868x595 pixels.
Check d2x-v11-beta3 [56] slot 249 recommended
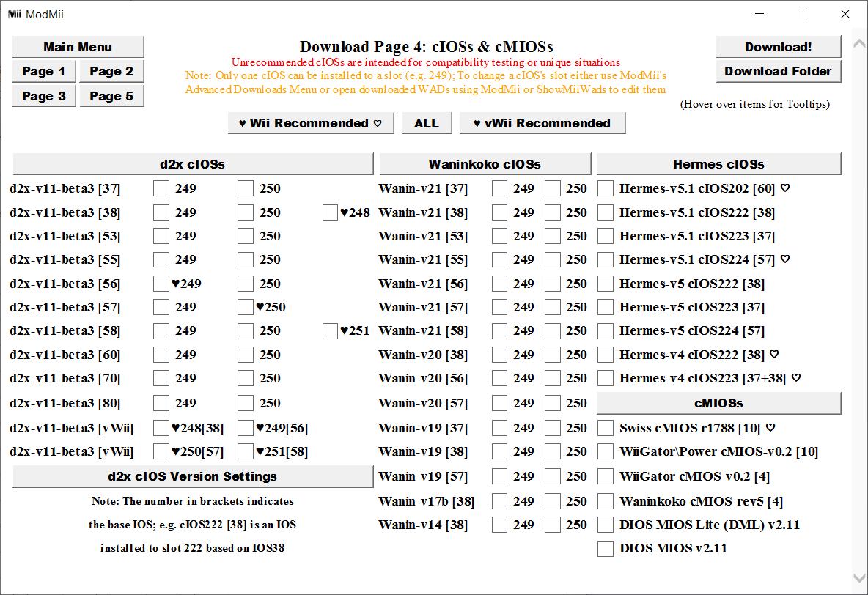[x=161, y=284]
